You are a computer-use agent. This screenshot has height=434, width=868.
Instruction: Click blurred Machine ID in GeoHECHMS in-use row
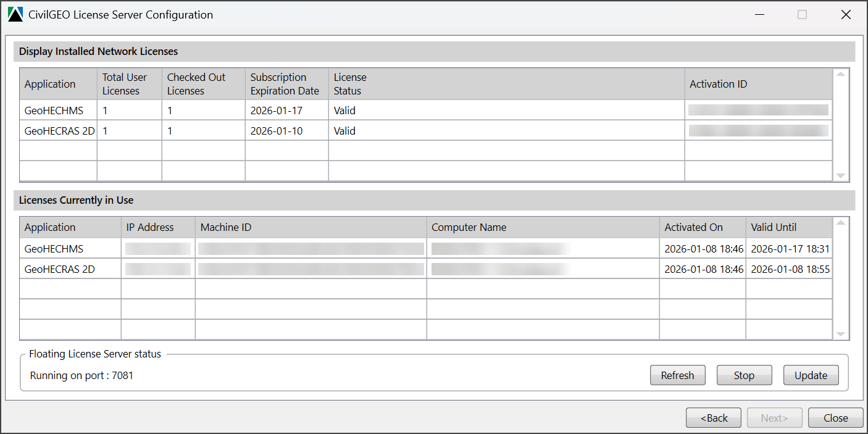311,249
